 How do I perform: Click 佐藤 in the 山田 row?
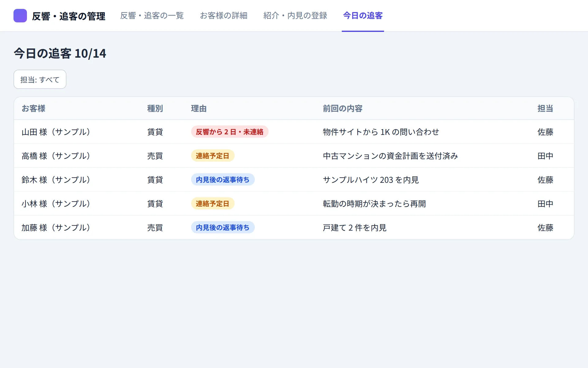pos(545,132)
